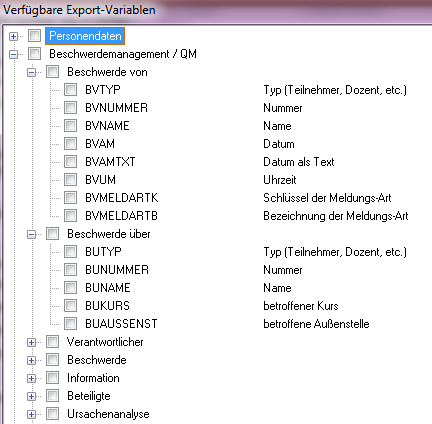Collapse the Beschwerdemanagement / QM node

(13, 54)
